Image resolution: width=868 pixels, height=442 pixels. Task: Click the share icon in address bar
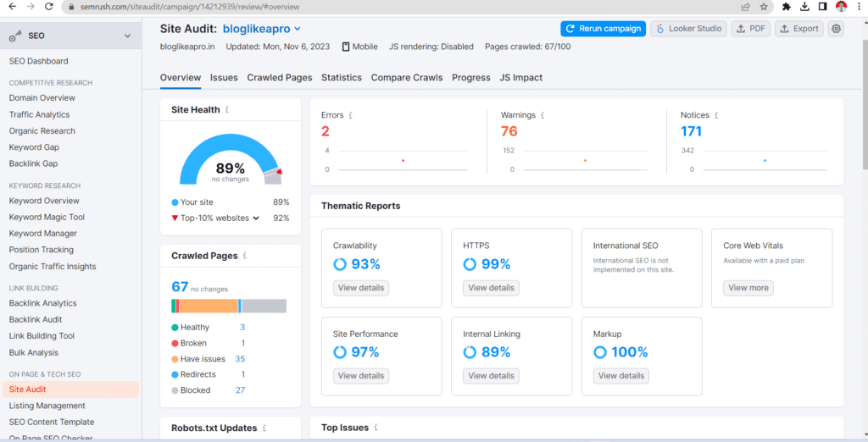(x=746, y=7)
